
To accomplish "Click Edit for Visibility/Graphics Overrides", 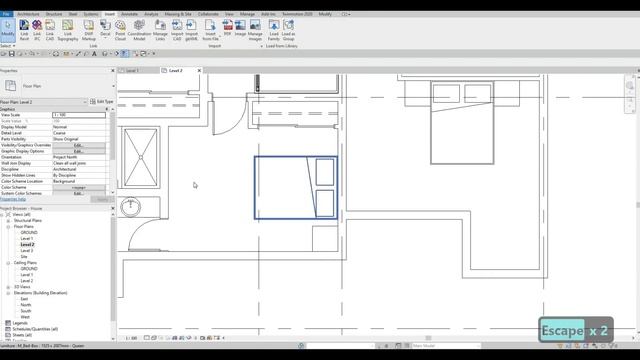I will [79, 145].
